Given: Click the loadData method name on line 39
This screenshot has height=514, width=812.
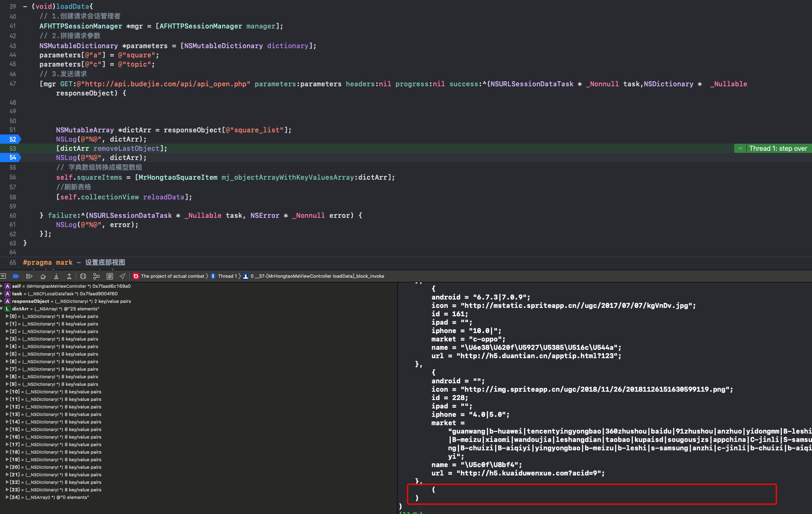Looking at the screenshot, I should pos(72,6).
